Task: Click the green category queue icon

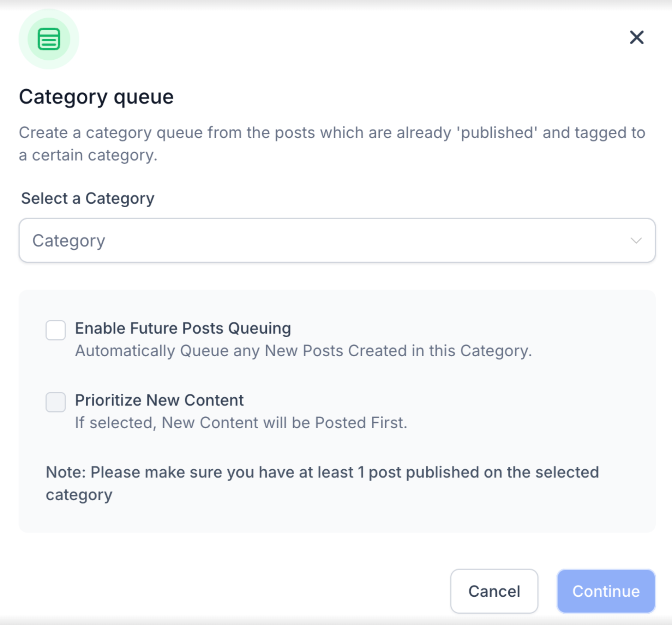Action: click(49, 39)
